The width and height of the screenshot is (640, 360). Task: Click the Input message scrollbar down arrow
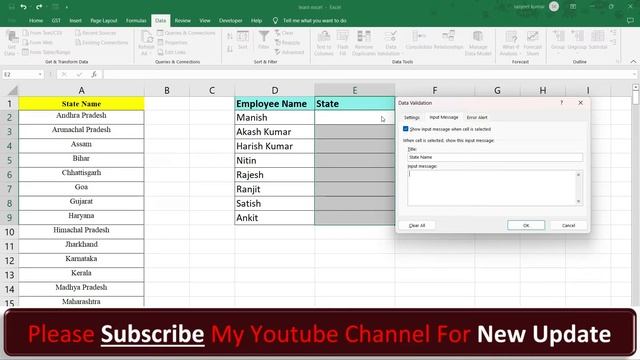(x=578, y=201)
